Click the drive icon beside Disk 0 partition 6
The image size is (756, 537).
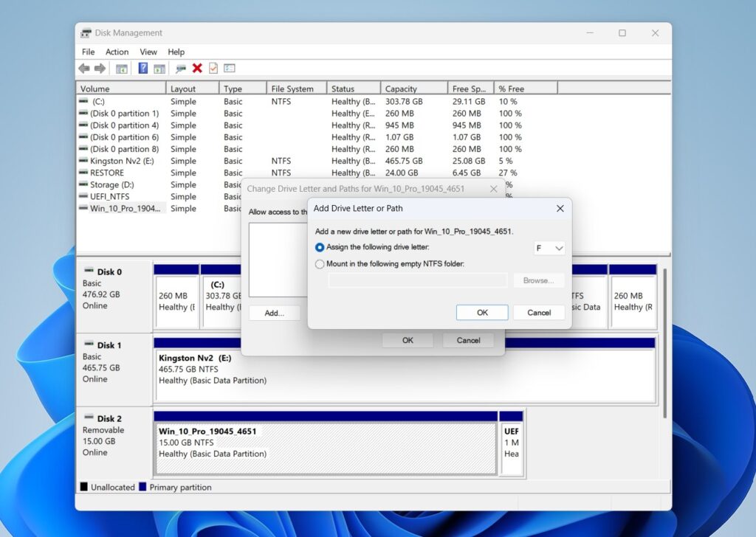point(83,136)
